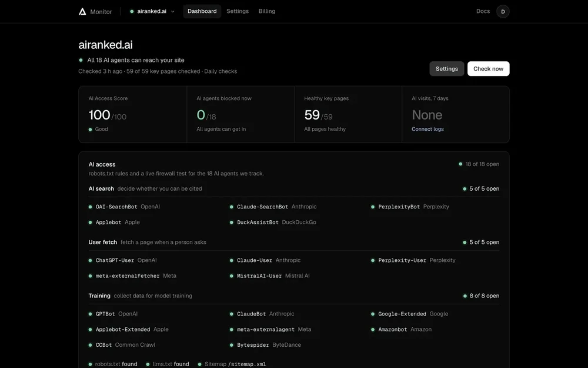The image size is (588, 368).
Task: Select the Amazonbot agent entry
Action: pos(401,329)
